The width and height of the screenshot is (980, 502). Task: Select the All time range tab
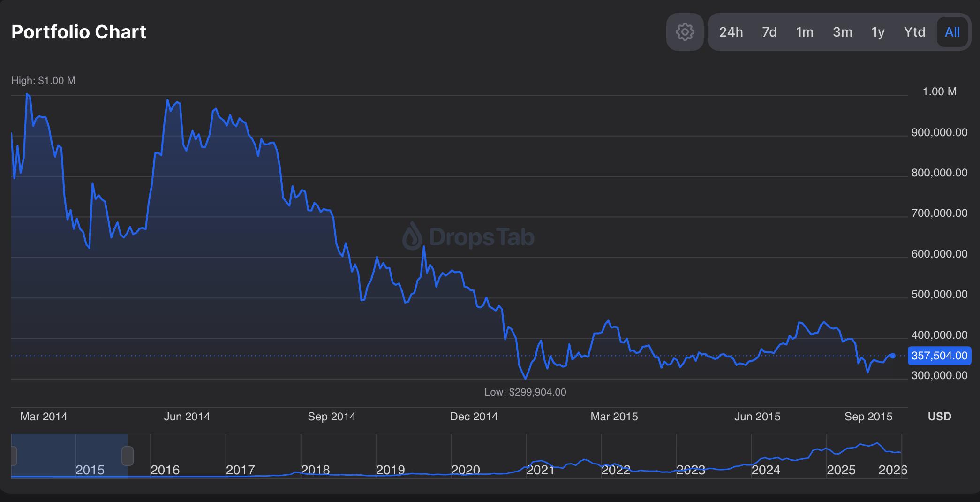(x=952, y=32)
